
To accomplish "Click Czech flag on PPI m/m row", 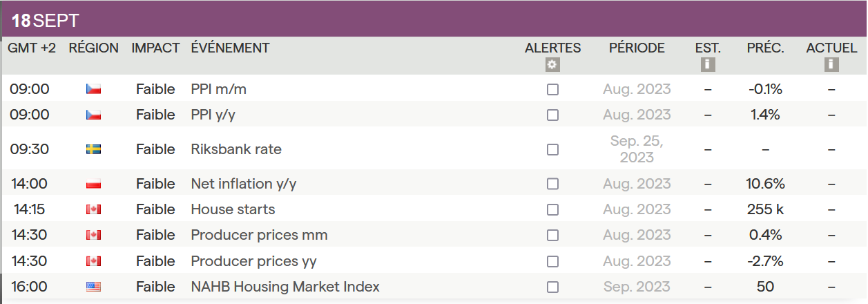I will pos(93,89).
